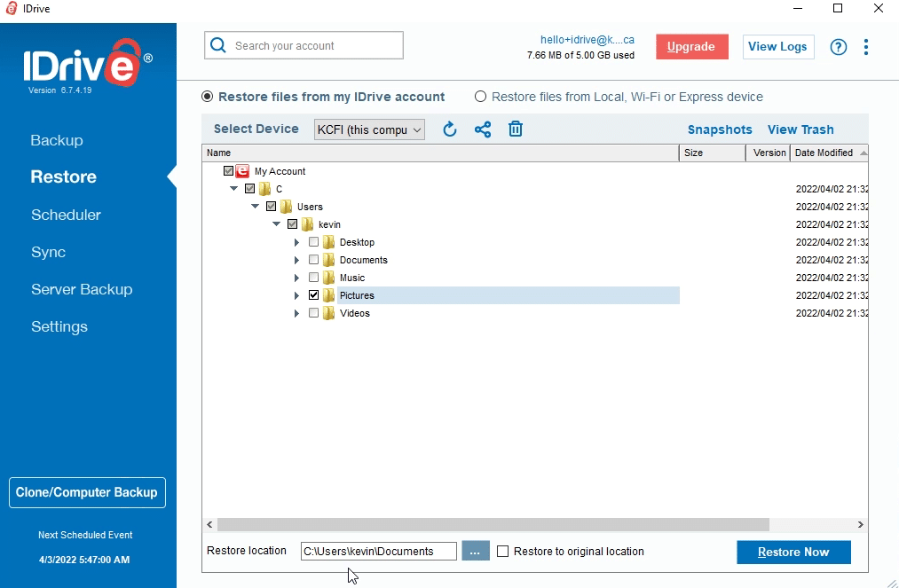Go to the Sync section
This screenshot has width=899, height=588.
(x=48, y=252)
